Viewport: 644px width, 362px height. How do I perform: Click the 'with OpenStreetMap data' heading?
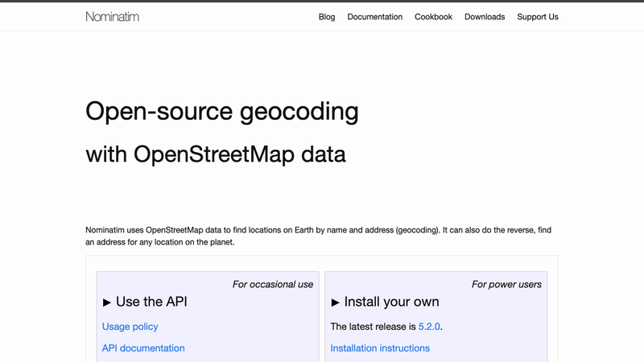216,154
